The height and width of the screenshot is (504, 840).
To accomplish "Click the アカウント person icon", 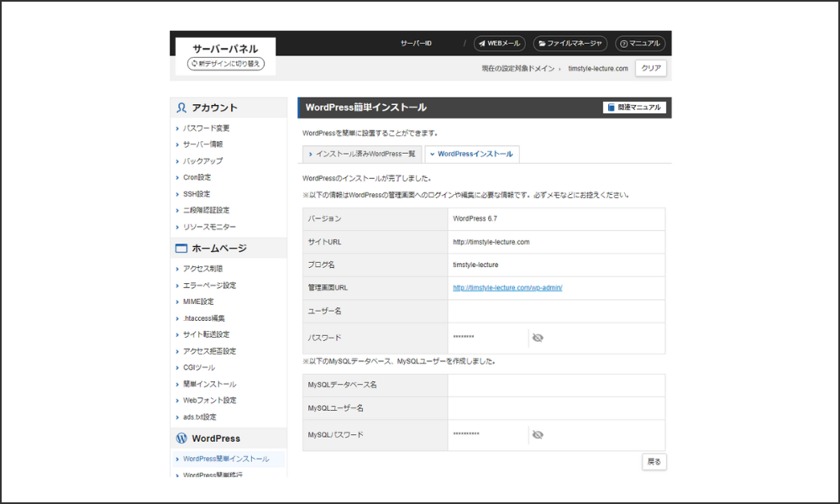I will (181, 108).
